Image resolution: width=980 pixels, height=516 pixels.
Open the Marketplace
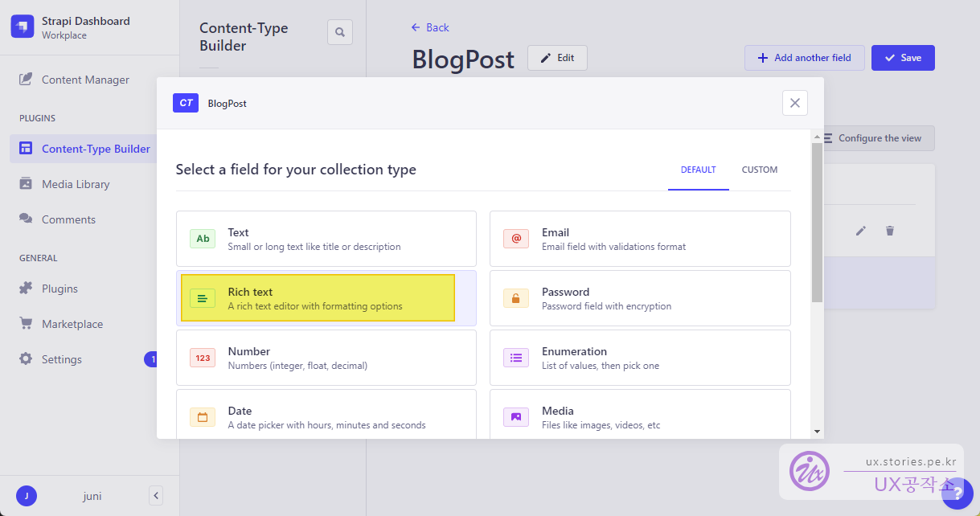coord(72,324)
